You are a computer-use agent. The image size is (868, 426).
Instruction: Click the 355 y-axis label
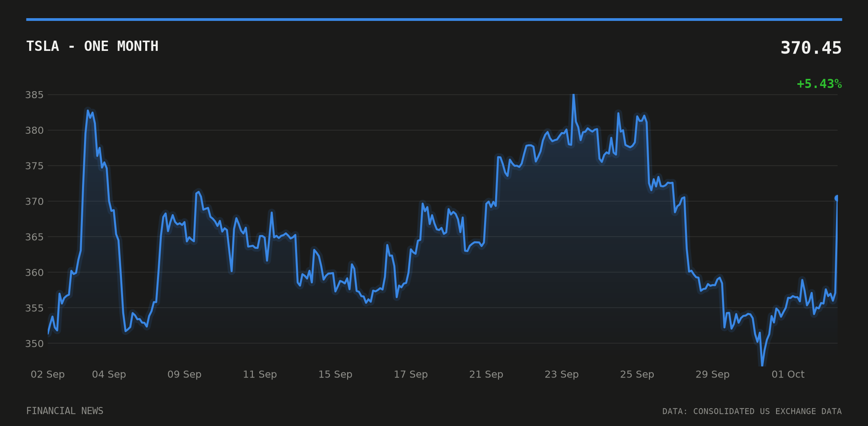(34, 308)
